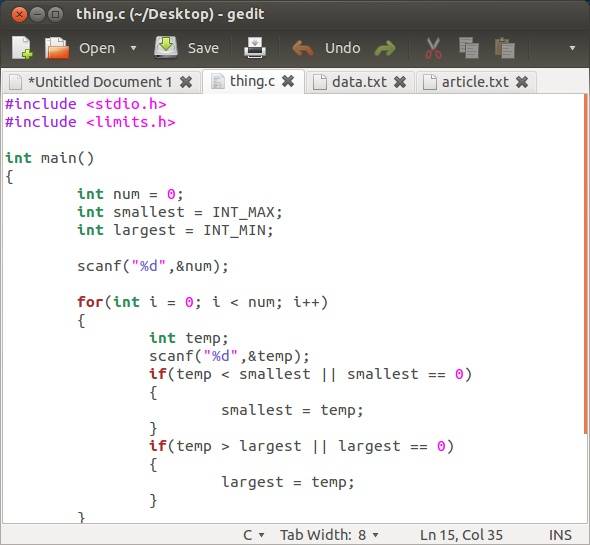Click the Ln 15, Col 35 indicator
590x545 pixels.
point(461,535)
